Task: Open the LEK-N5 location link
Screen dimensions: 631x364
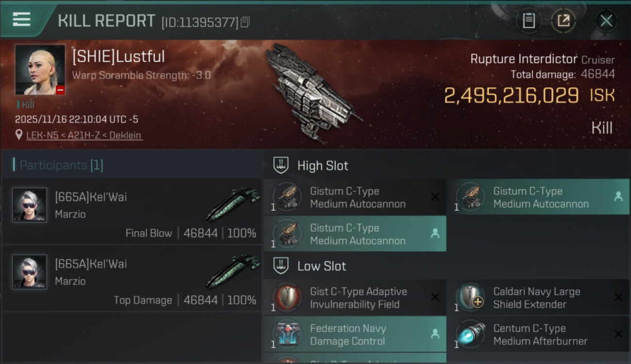Action: (x=84, y=135)
